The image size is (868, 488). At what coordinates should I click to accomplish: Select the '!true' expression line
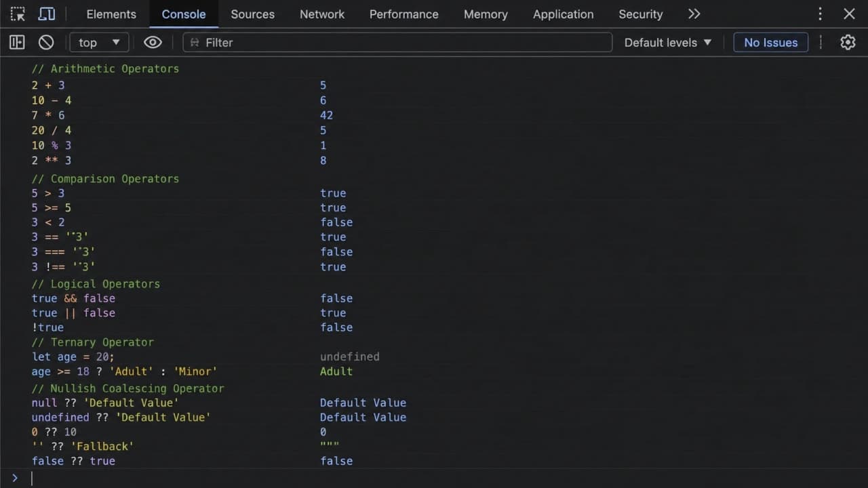(x=47, y=327)
